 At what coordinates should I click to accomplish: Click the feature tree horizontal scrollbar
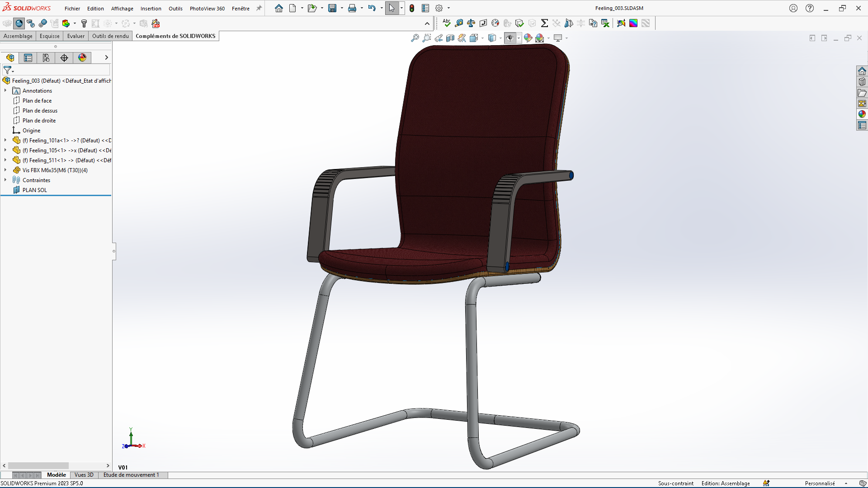point(38,466)
